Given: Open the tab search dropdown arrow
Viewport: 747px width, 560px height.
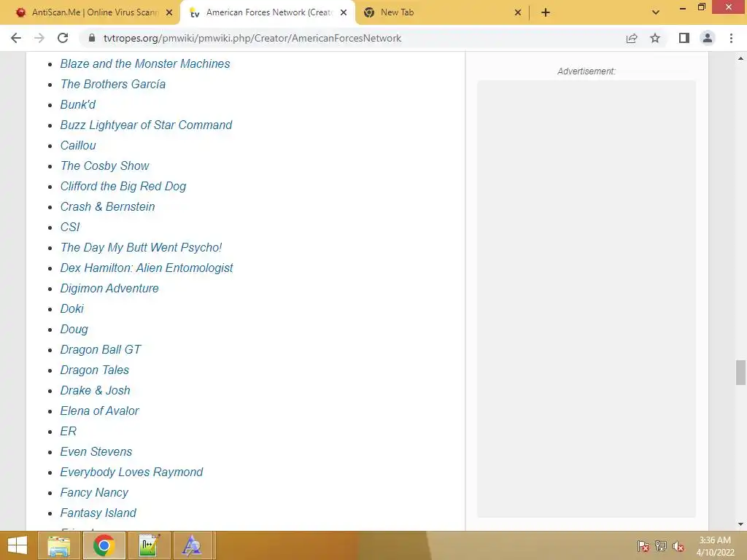Looking at the screenshot, I should [656, 12].
